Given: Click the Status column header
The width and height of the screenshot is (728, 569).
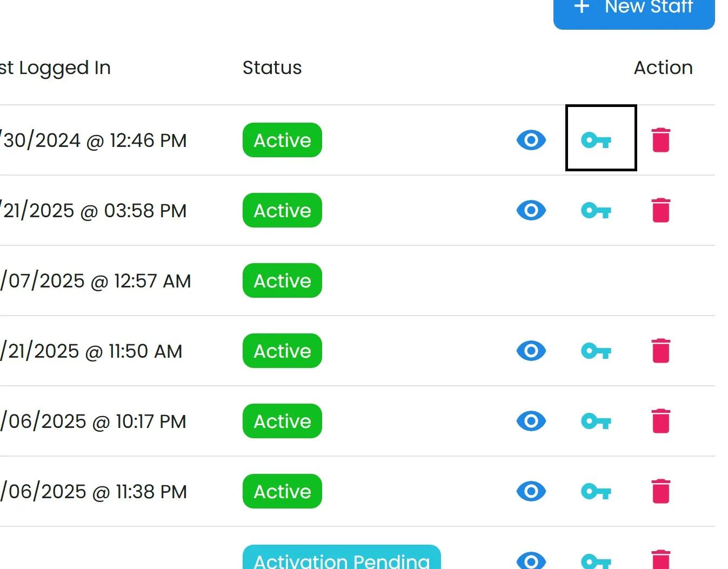Looking at the screenshot, I should pos(272,68).
